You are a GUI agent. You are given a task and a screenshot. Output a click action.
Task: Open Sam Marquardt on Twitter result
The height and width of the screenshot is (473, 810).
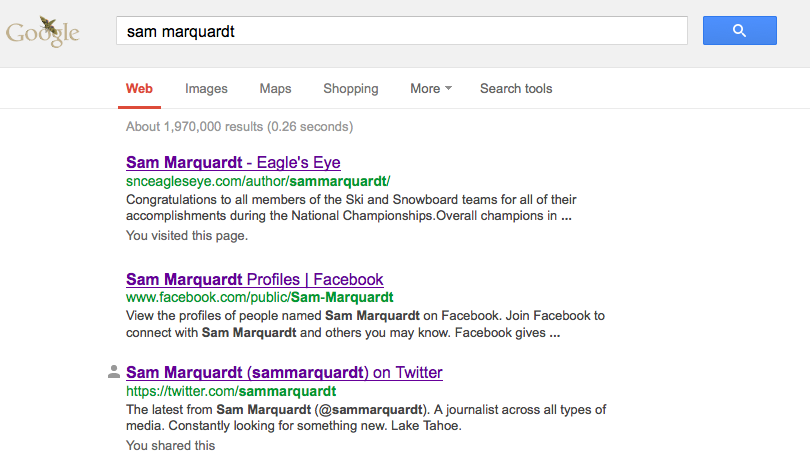284,372
